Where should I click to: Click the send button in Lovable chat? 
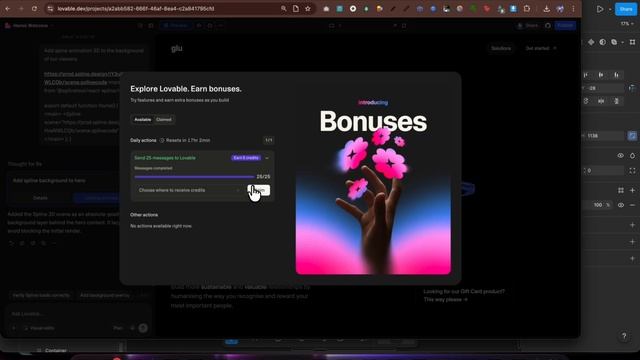pyautogui.click(x=143, y=328)
